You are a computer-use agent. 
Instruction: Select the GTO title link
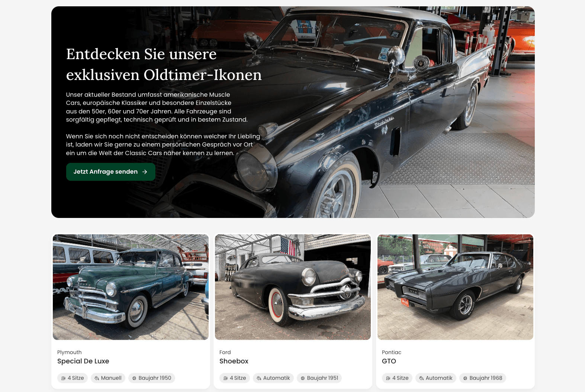tap(389, 361)
